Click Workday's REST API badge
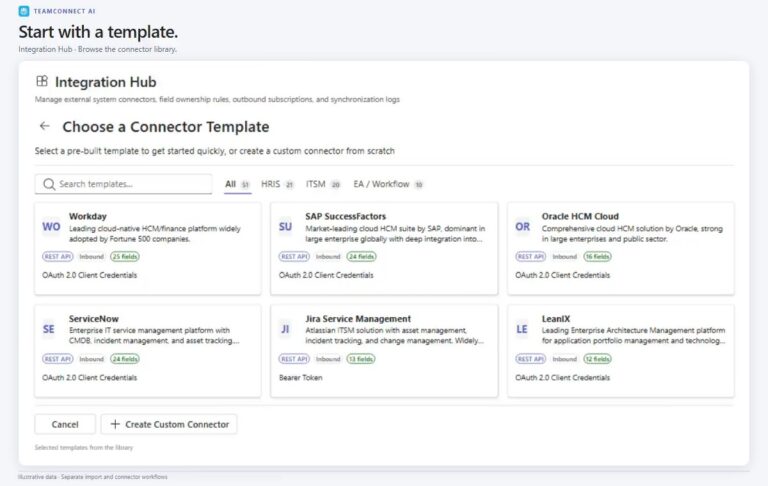Viewport: 768px width, 486px height. coord(57,256)
